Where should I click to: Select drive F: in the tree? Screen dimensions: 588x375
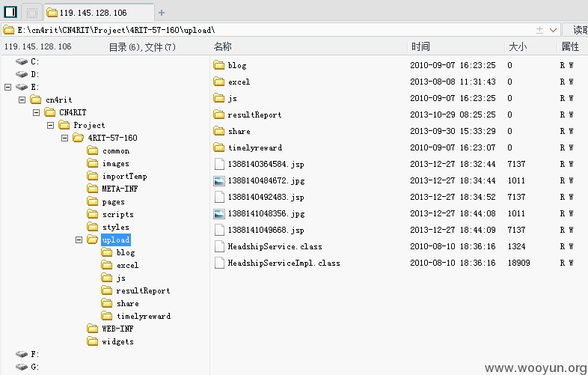pos(35,354)
